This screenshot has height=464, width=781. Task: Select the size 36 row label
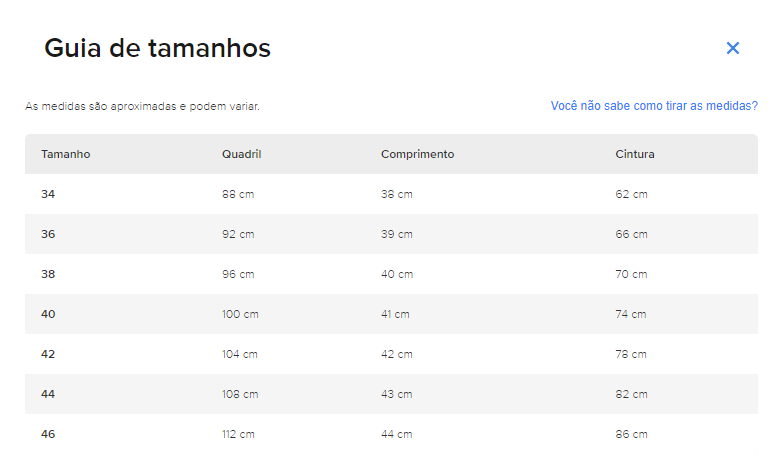48,234
